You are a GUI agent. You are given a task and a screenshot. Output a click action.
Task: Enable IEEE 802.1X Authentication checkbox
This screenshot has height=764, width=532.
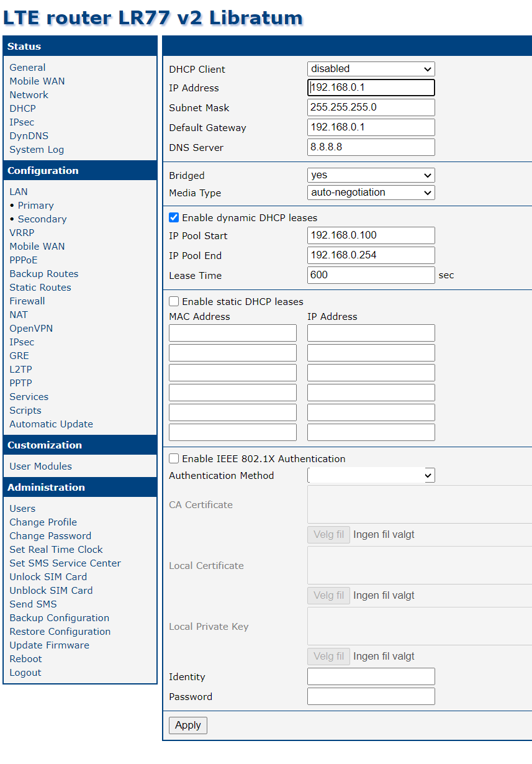tap(174, 459)
